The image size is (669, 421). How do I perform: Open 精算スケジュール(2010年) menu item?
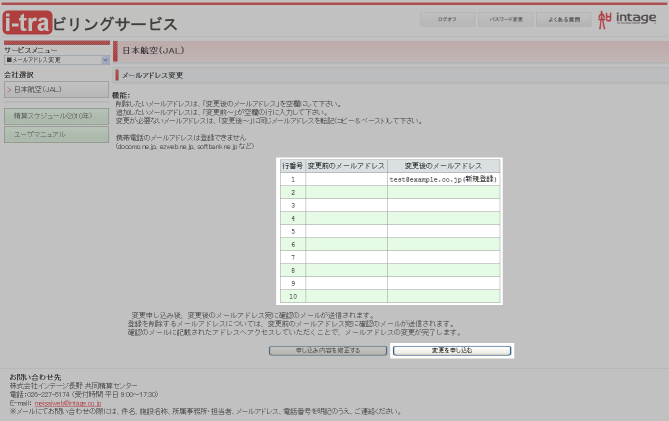[56, 116]
